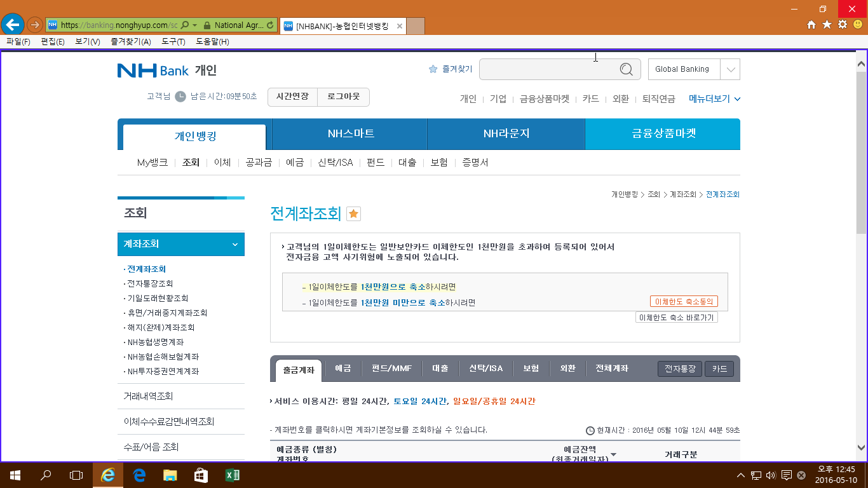The height and width of the screenshot is (488, 868).
Task: Select the NH스마트 main tab
Action: 350,133
